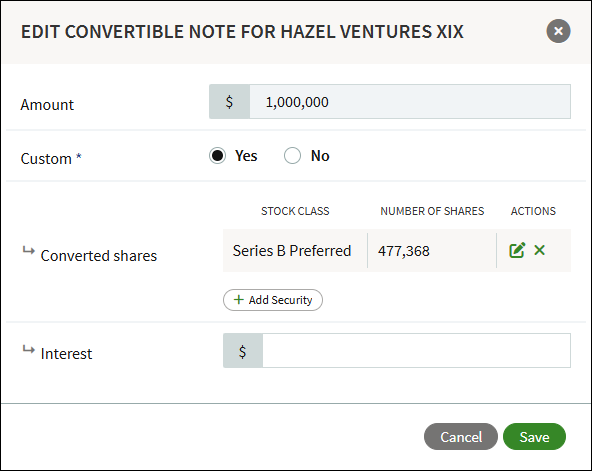The height and width of the screenshot is (471, 592).
Task: Click into the empty Interest input field
Action: pos(416,351)
